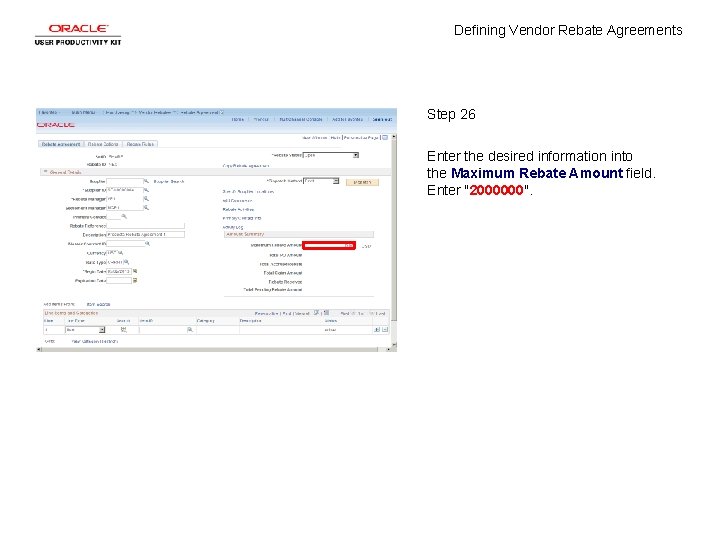Switch to the Rebate Options tab
Screen dimensions: 720x540
click(x=103, y=144)
